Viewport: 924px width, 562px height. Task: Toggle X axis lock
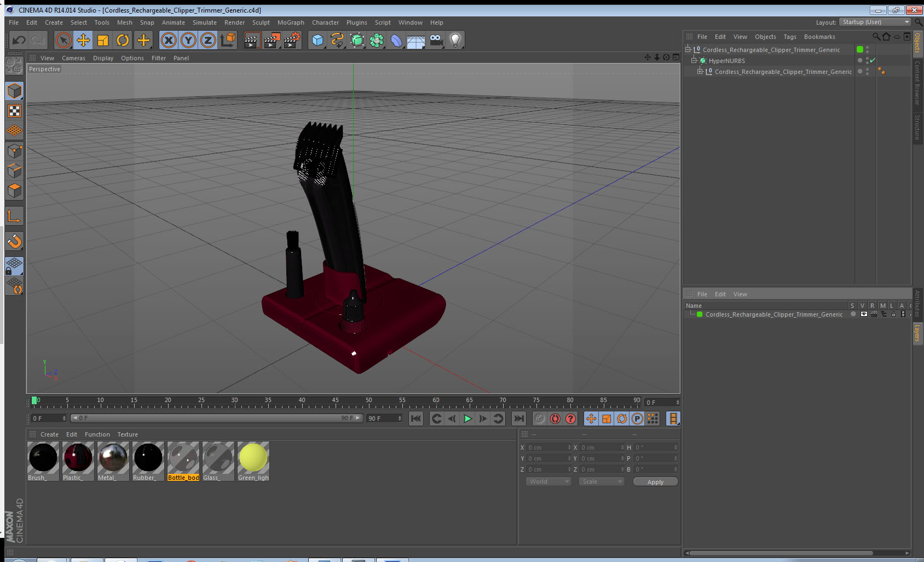click(169, 40)
